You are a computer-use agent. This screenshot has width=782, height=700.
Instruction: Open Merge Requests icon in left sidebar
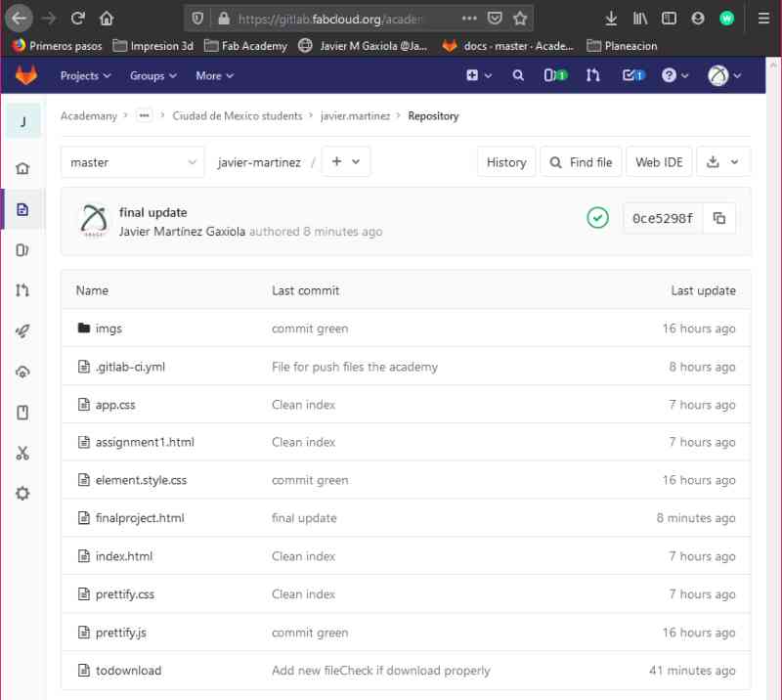tap(22, 290)
